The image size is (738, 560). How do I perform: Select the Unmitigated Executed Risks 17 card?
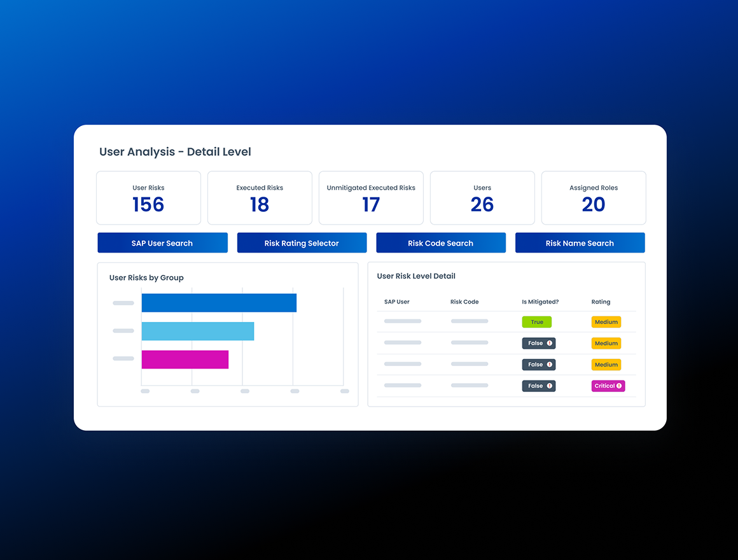click(x=371, y=198)
